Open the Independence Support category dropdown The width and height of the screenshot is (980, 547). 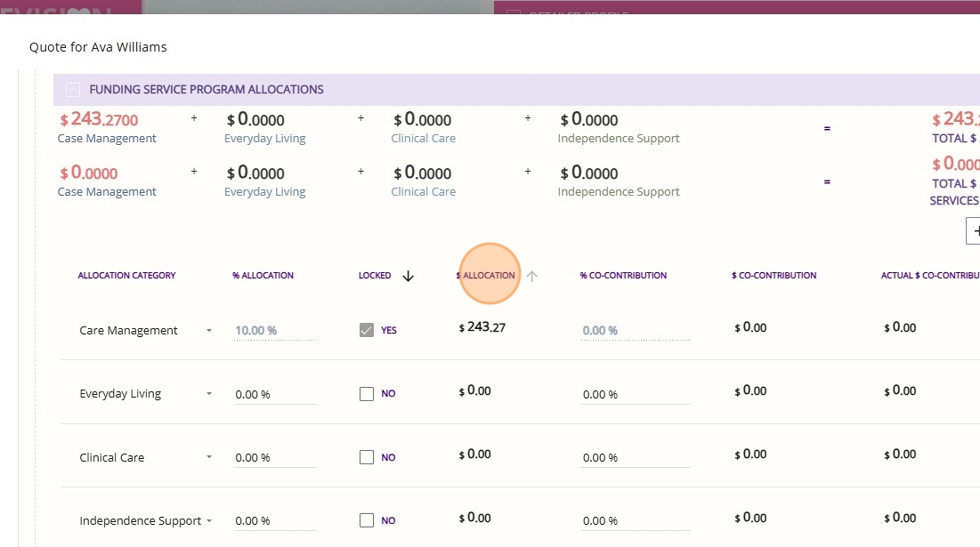[x=209, y=520]
